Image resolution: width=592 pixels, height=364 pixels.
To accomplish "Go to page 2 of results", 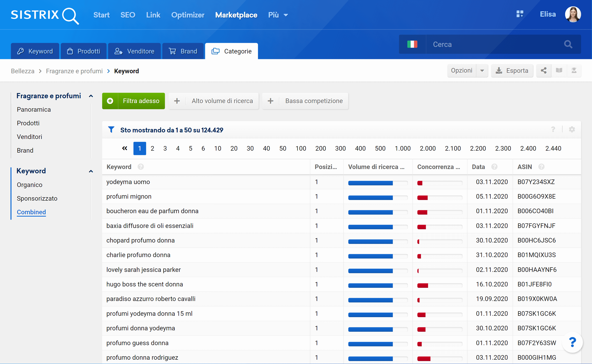I will [x=152, y=148].
